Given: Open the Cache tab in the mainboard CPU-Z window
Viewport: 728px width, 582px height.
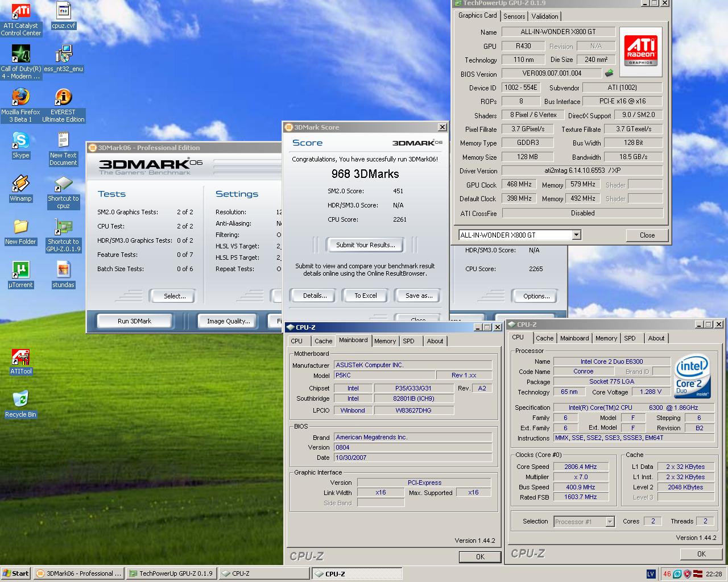Looking at the screenshot, I should [x=323, y=341].
